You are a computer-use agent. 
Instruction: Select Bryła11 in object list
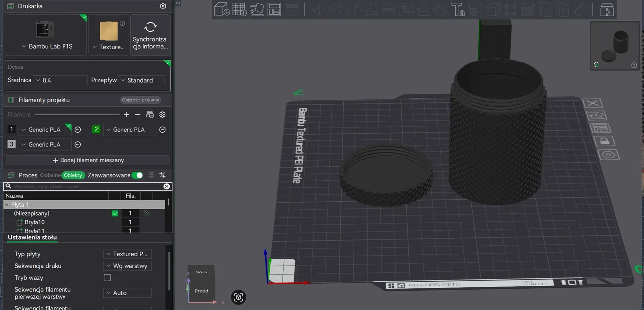tap(34, 231)
